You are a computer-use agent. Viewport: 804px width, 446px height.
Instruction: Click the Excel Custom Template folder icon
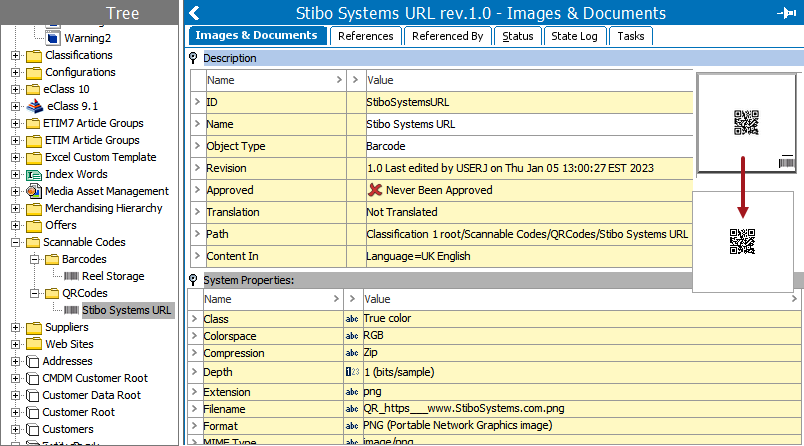35,157
